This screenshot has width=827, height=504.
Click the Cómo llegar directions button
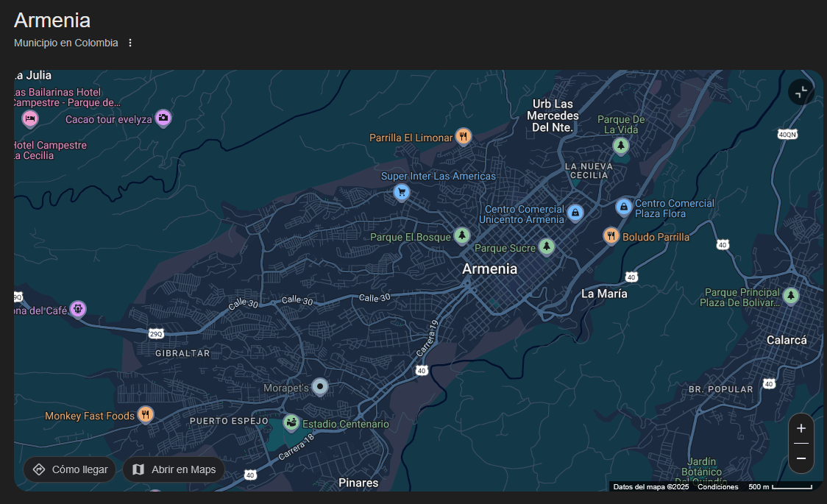70,469
